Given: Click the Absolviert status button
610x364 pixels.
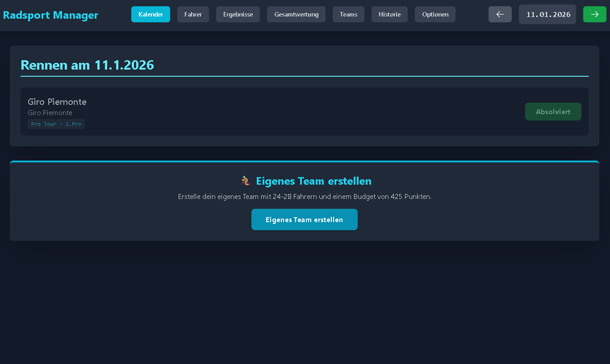Looking at the screenshot, I should pyautogui.click(x=553, y=112).
